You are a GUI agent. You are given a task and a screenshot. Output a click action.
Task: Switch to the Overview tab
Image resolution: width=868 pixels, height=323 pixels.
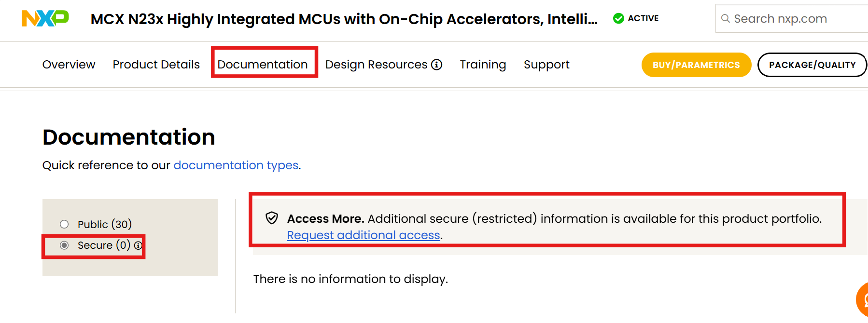[69, 64]
